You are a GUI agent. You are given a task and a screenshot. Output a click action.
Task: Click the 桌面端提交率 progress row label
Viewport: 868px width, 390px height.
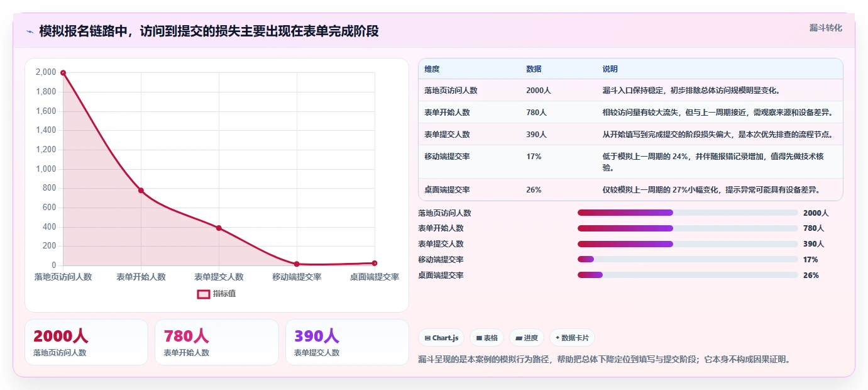coord(441,276)
